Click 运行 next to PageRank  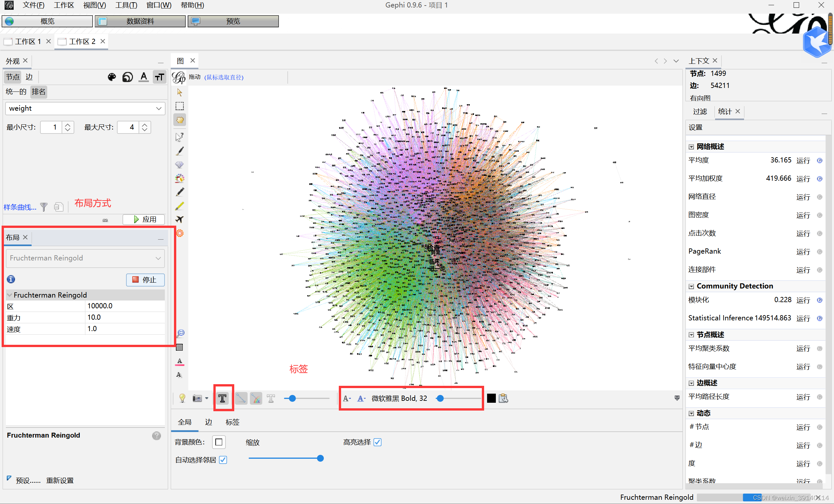click(x=803, y=252)
